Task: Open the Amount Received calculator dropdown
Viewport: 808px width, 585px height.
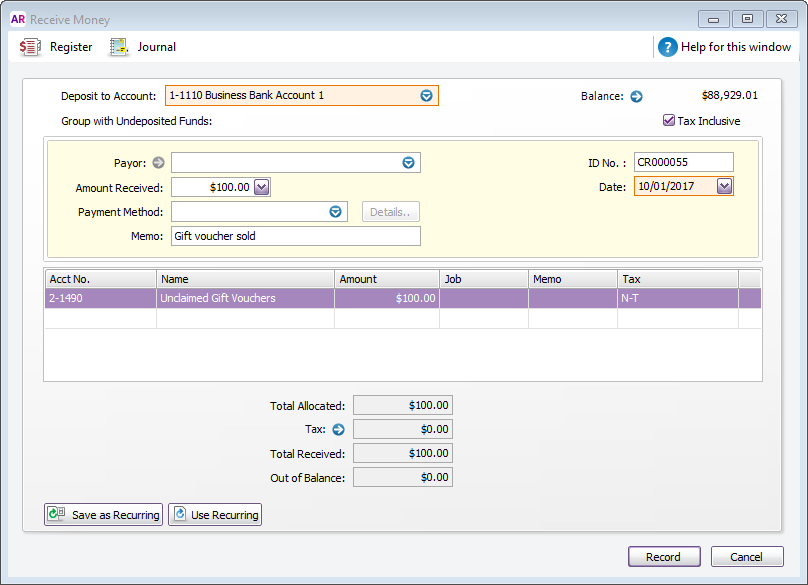Action: (x=261, y=187)
